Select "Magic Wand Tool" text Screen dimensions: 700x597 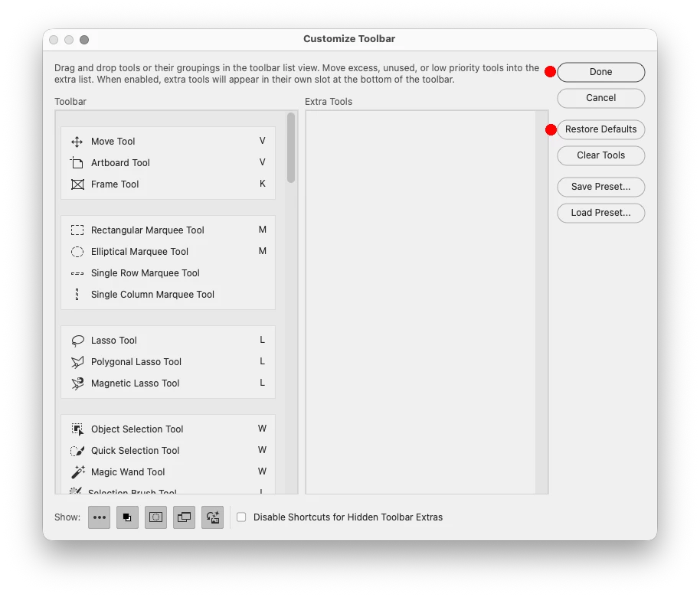tap(128, 472)
